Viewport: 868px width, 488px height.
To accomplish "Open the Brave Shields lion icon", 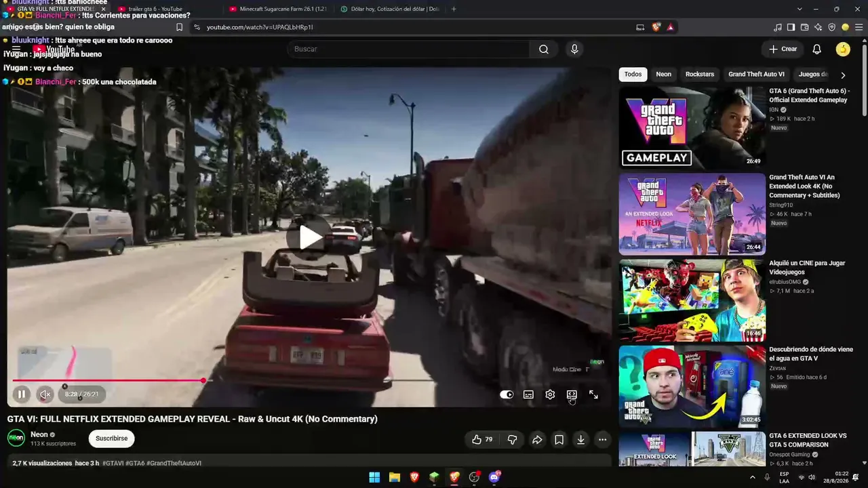I will click(656, 27).
